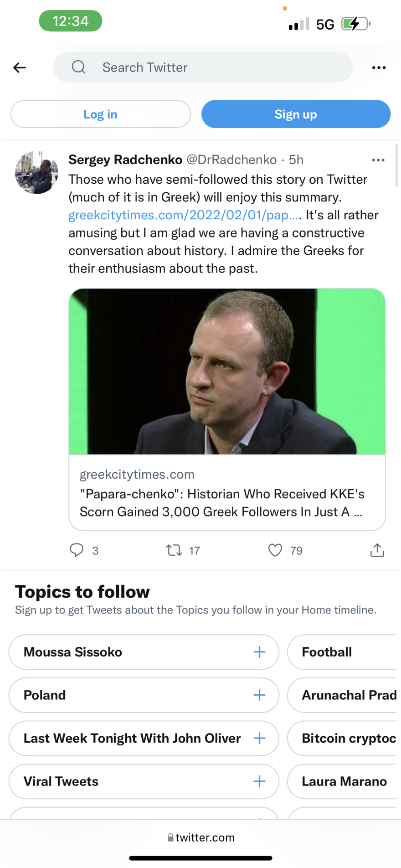Follow the Viral Tweets topic plus icon
Image resolution: width=401 pixels, height=868 pixels.
(259, 781)
